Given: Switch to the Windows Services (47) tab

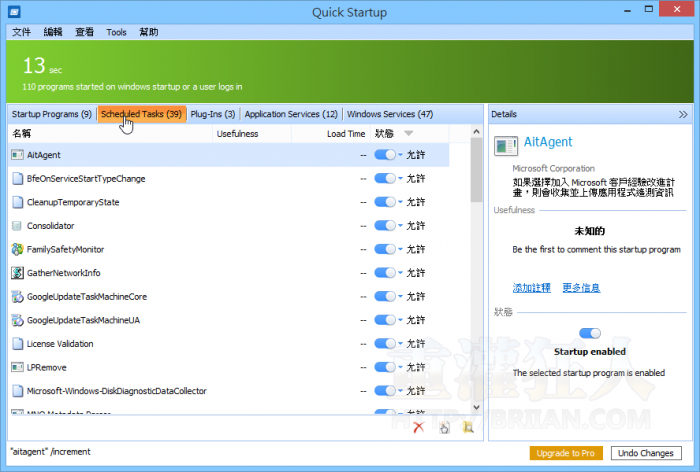Looking at the screenshot, I should pyautogui.click(x=390, y=114).
